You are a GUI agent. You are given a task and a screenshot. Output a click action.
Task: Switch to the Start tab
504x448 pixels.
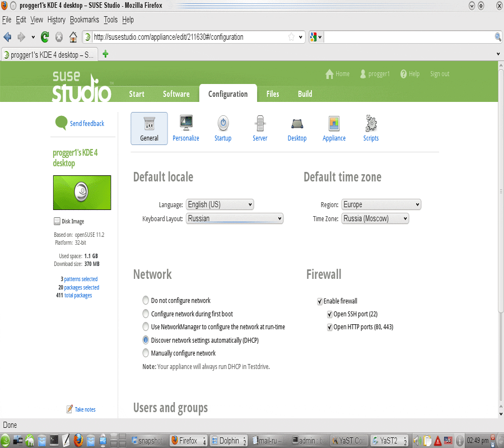137,94
